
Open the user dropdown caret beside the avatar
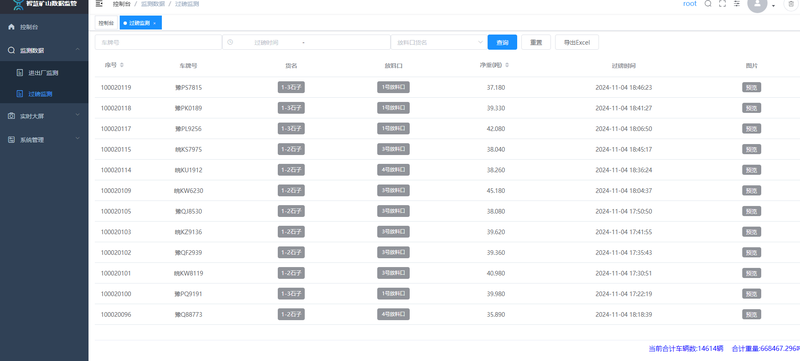tap(773, 6)
